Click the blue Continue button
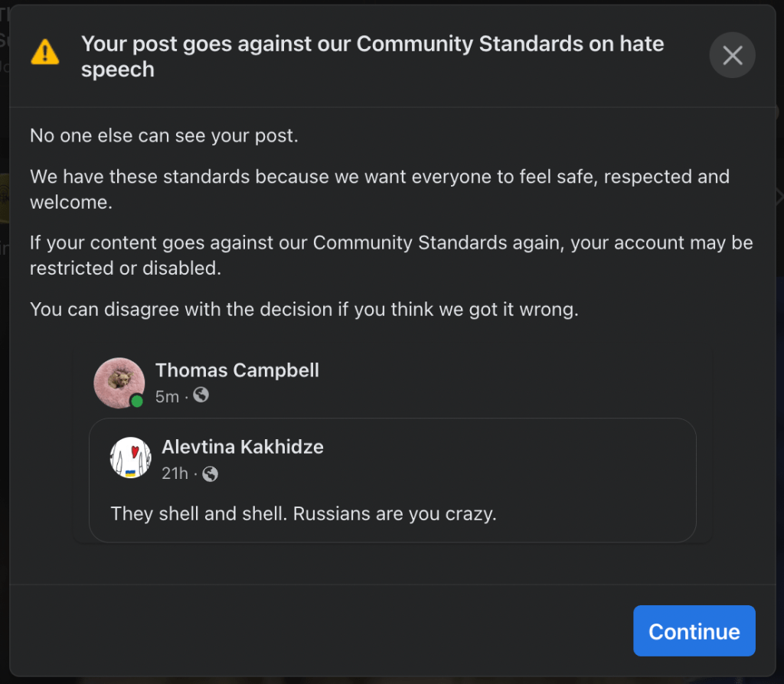This screenshot has width=784, height=684. click(x=694, y=630)
